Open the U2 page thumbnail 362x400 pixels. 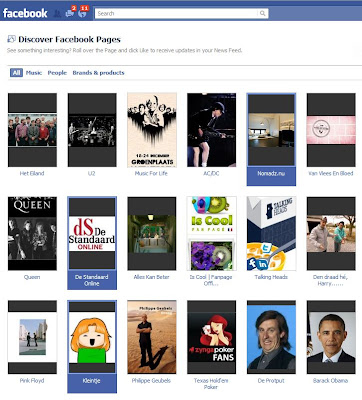92,130
